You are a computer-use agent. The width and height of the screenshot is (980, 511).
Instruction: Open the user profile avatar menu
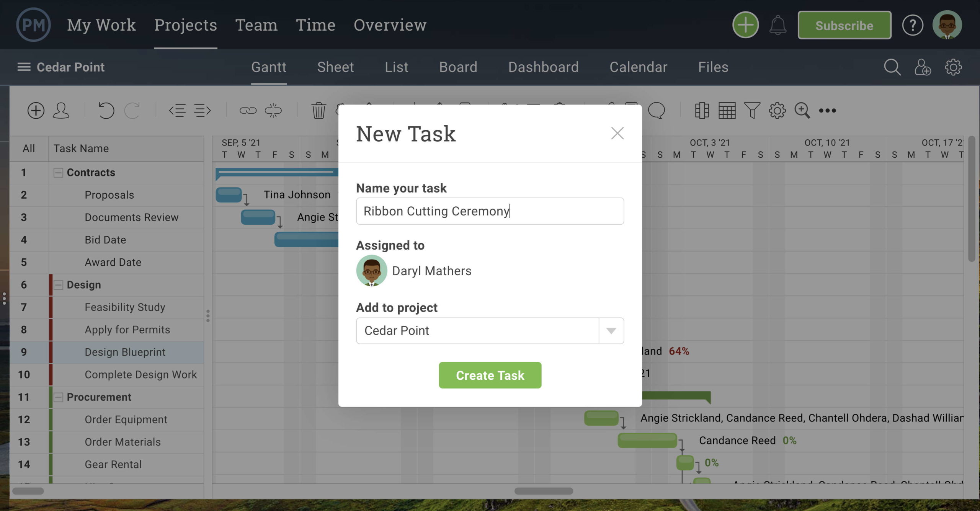pyautogui.click(x=947, y=25)
